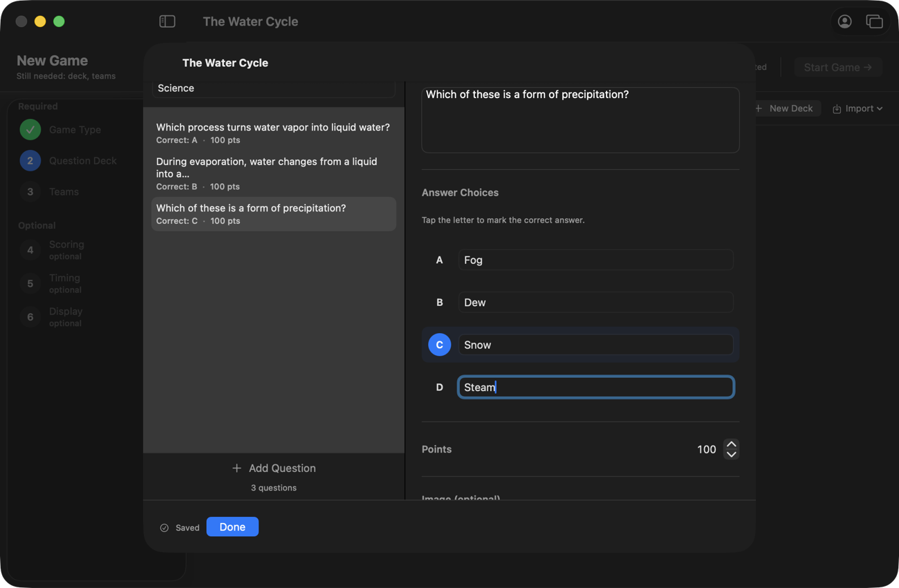Click 'Still needed: deck, teams' text
The image size is (899, 588).
click(x=66, y=76)
